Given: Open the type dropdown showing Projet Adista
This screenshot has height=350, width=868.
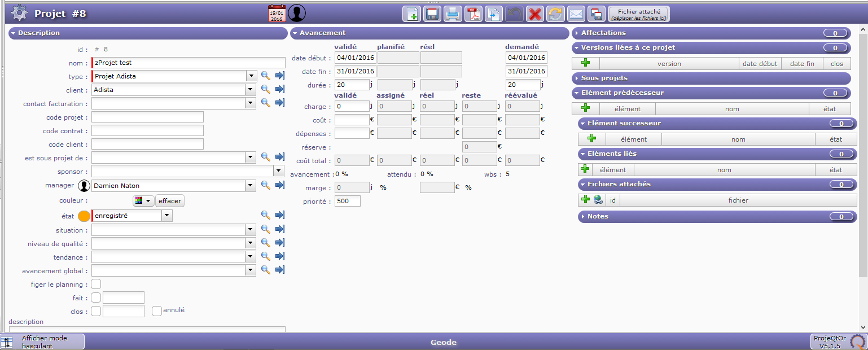Looking at the screenshot, I should pos(251,76).
